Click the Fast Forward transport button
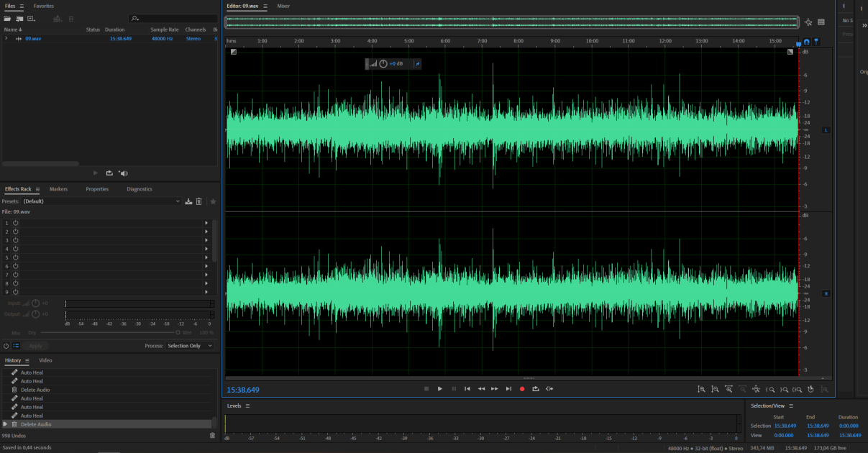 (495, 389)
